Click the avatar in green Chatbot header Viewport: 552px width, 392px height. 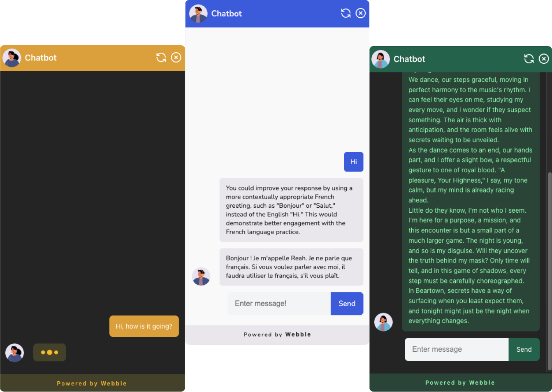click(380, 59)
